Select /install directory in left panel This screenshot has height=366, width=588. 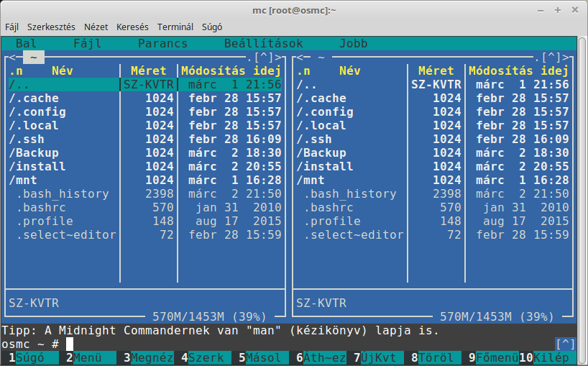[144, 167]
